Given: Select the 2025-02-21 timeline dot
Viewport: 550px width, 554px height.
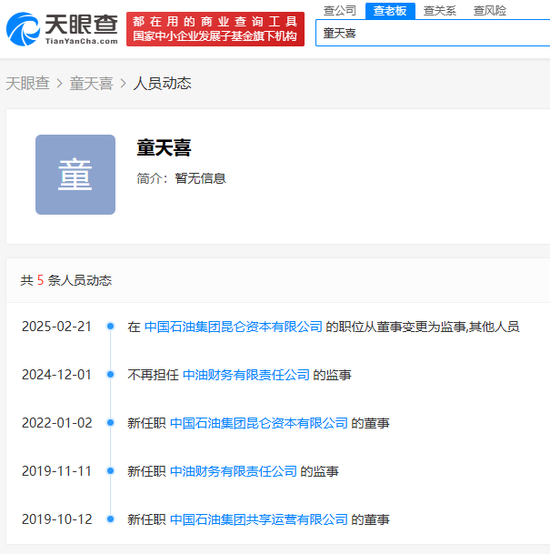Looking at the screenshot, I should coord(111,326).
